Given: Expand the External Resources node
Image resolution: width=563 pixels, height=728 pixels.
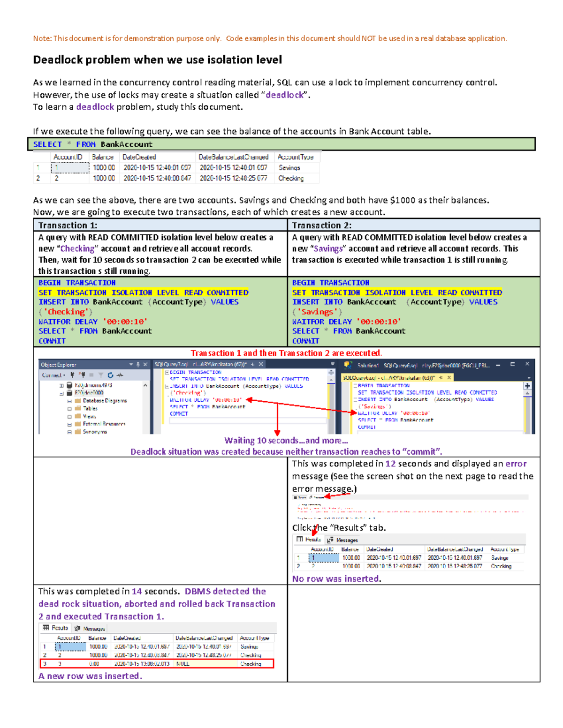Looking at the screenshot, I should pos(69,424).
